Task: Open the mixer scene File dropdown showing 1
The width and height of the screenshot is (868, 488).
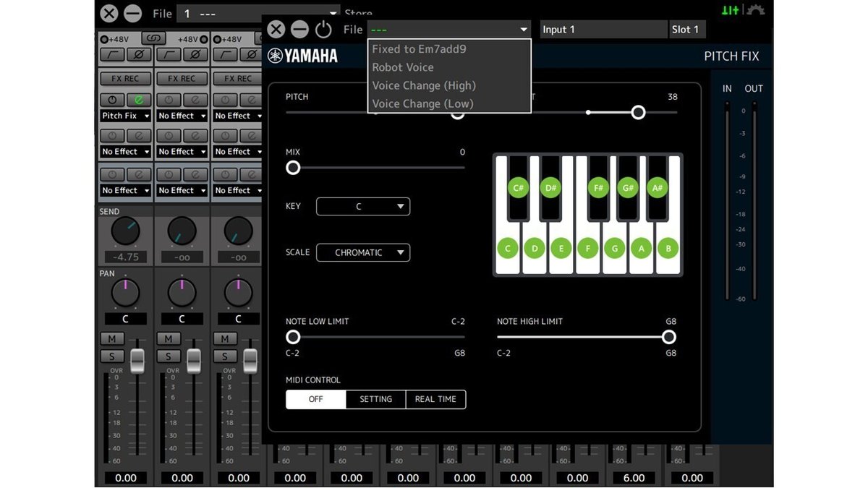Action: (259, 13)
